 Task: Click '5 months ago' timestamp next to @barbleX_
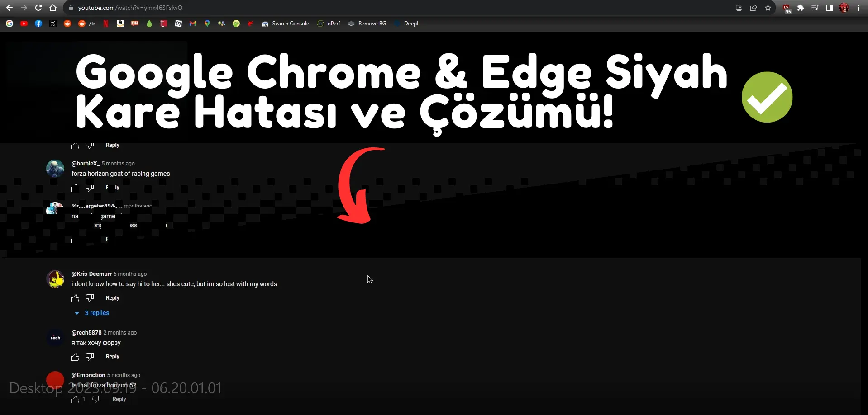point(118,164)
